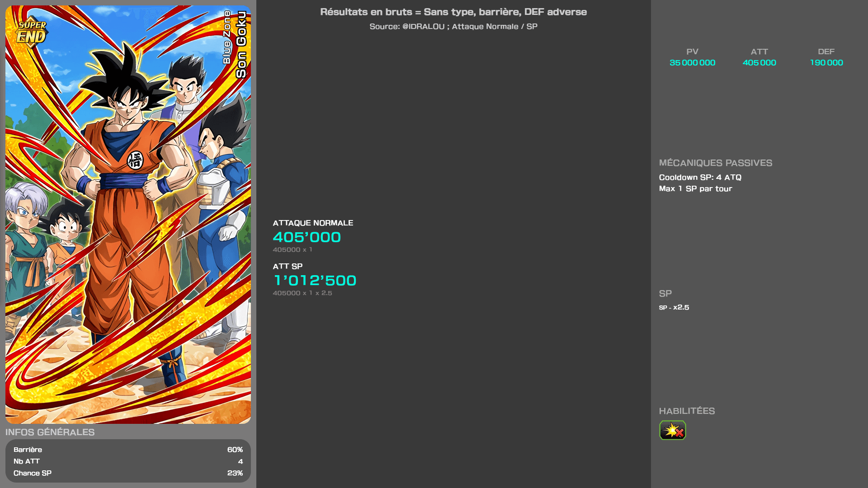Screen dimensions: 868x488
Task: Click the explosion ability icon under Habilitées
Action: pyautogui.click(x=672, y=430)
